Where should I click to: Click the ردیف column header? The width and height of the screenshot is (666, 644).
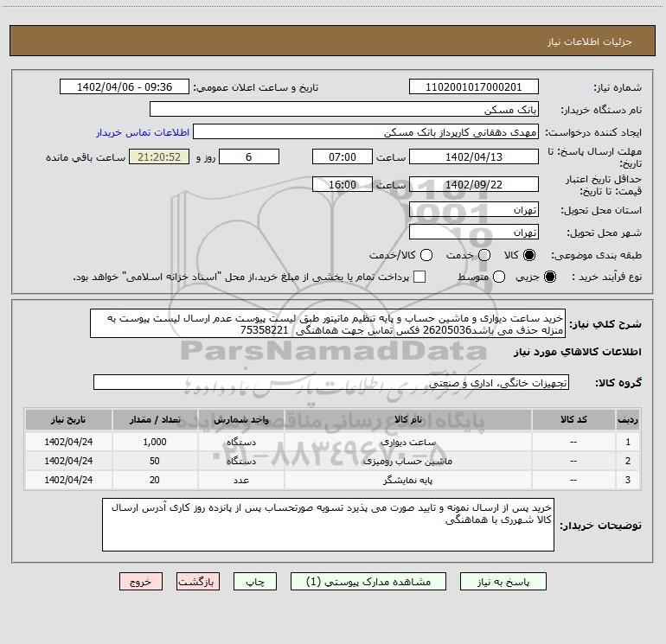(628, 420)
